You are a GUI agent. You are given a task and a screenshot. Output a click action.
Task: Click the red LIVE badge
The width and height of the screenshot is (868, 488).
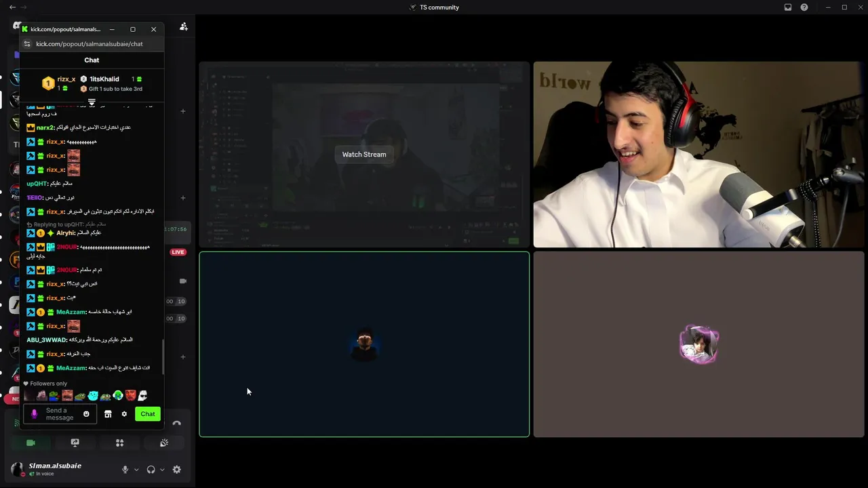(178, 252)
